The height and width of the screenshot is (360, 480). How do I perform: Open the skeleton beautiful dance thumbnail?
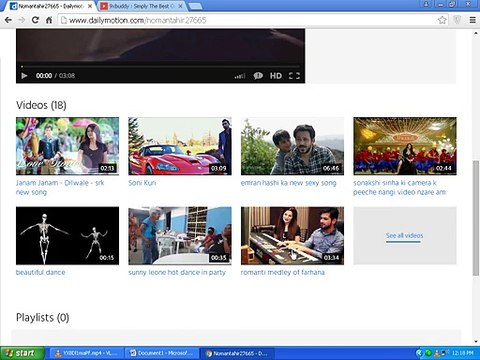point(67,236)
